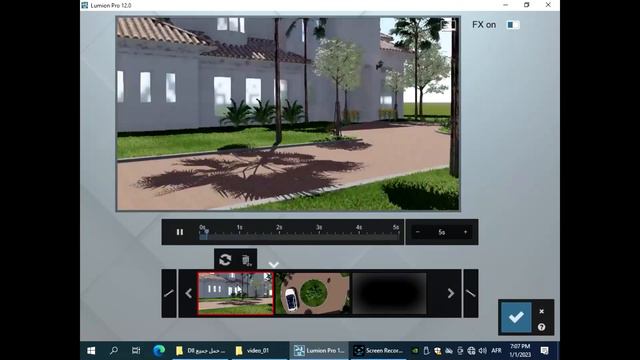Click the delete clip trash icon
The height and width of the screenshot is (360, 640).
click(247, 260)
